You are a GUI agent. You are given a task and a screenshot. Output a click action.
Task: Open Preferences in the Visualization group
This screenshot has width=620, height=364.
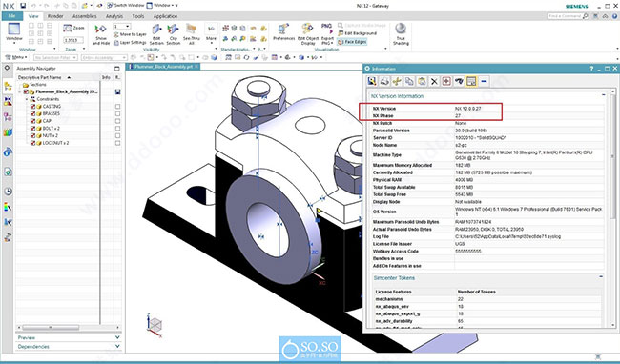point(284,32)
